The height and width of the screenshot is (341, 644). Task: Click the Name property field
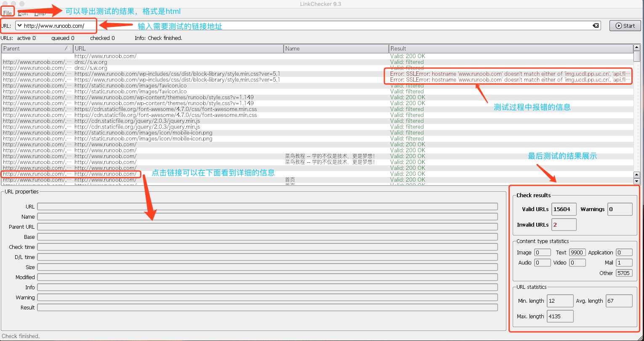click(267, 217)
